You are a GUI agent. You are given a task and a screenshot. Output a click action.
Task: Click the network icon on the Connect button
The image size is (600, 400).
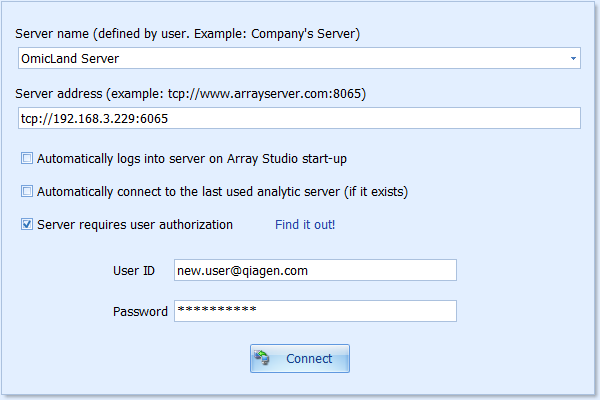coord(262,358)
